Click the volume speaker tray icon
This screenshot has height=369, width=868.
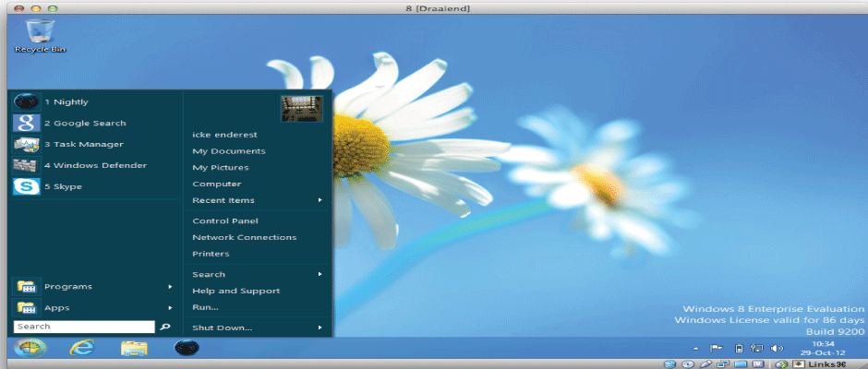point(777,349)
